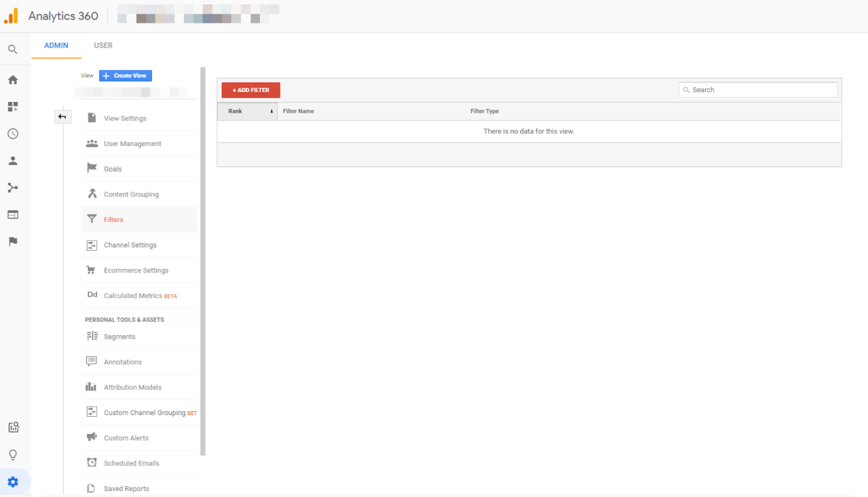Open Home via the house icon
Viewport: 868px width, 497px height.
(x=13, y=80)
